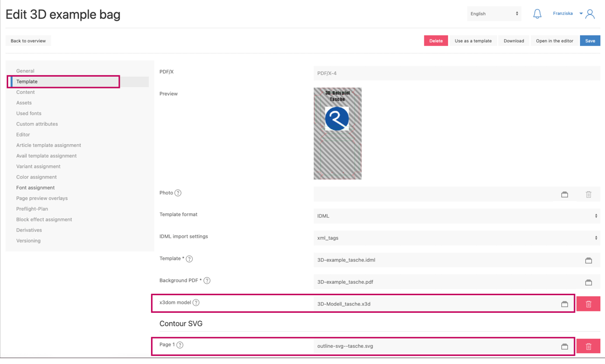
Task: Switch to the Content section
Action: pos(25,92)
